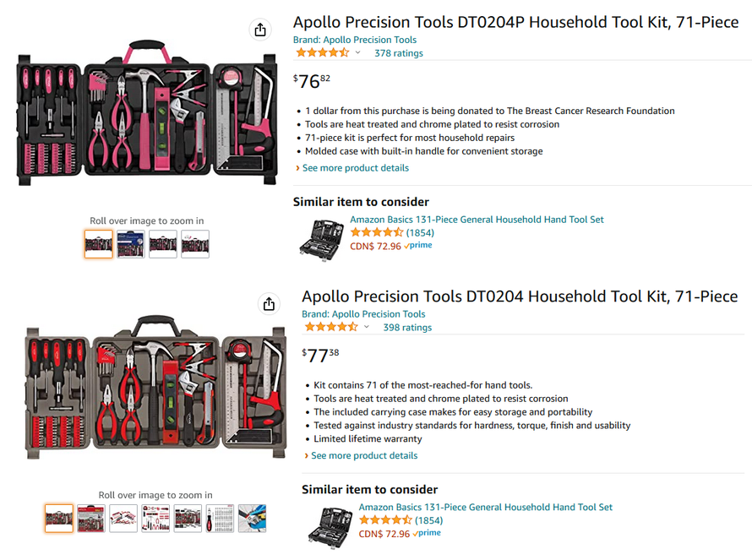Click share icon on pink tool kit image
Image resolution: width=752 pixels, height=560 pixels.
260,30
